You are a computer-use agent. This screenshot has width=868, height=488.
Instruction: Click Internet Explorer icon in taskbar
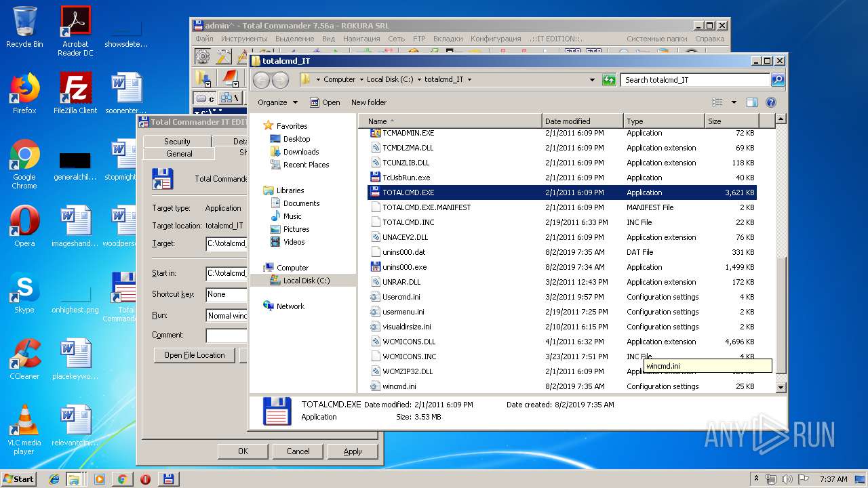(54, 479)
